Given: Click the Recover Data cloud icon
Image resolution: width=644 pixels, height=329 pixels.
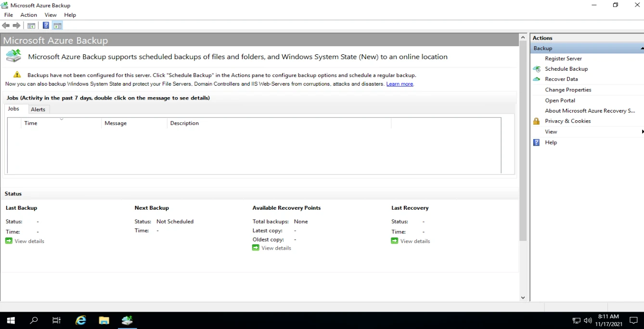Looking at the screenshot, I should click(x=536, y=79).
